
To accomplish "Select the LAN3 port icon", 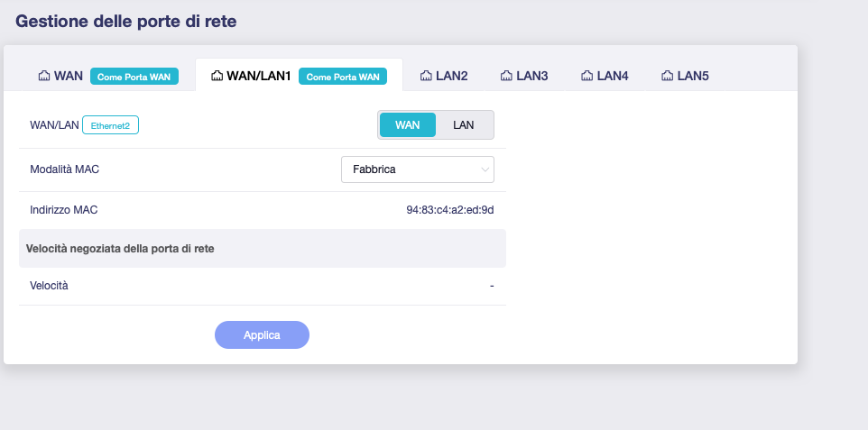I will coord(506,76).
